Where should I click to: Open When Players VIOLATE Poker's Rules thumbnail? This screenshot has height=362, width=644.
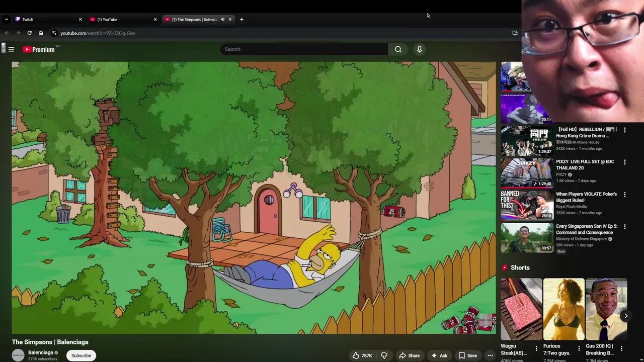[x=526, y=205]
